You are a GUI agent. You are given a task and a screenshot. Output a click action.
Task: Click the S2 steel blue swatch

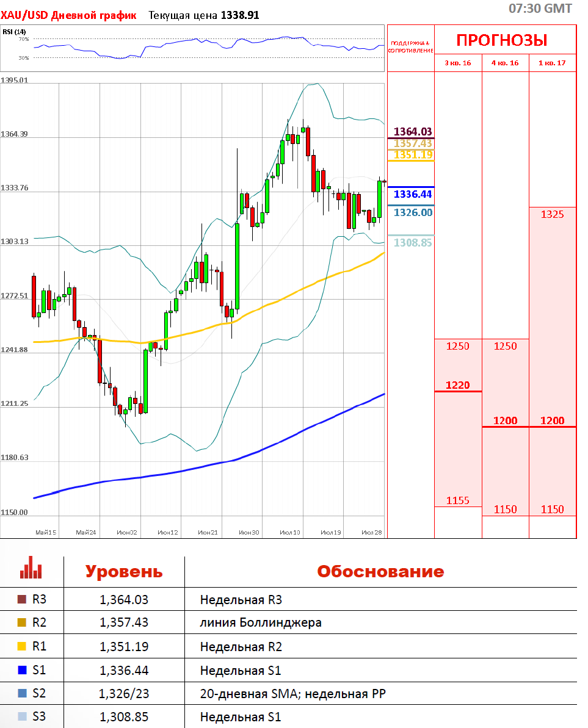coord(22,693)
